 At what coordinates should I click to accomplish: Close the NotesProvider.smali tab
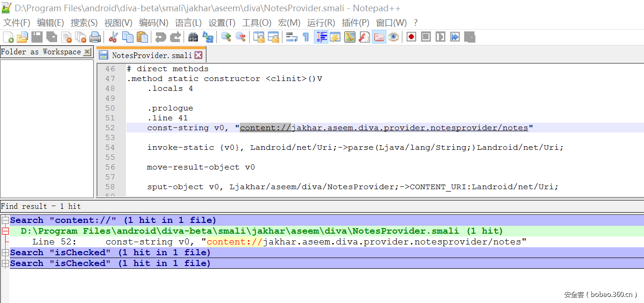[199, 55]
